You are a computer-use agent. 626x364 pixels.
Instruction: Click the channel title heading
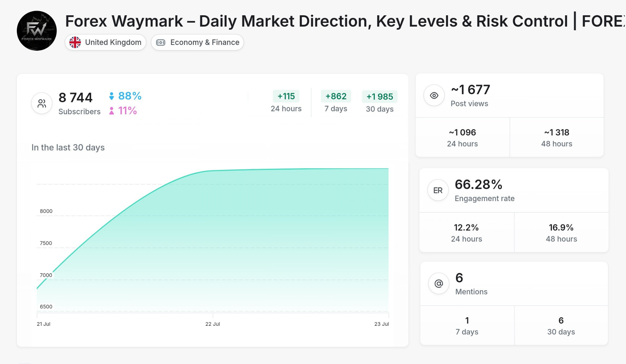pyautogui.click(x=345, y=21)
